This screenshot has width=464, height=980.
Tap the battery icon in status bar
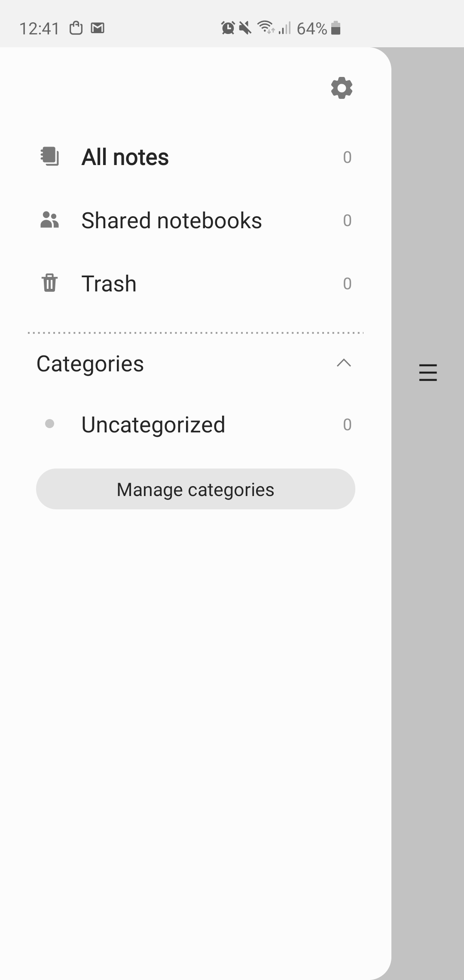click(x=336, y=28)
